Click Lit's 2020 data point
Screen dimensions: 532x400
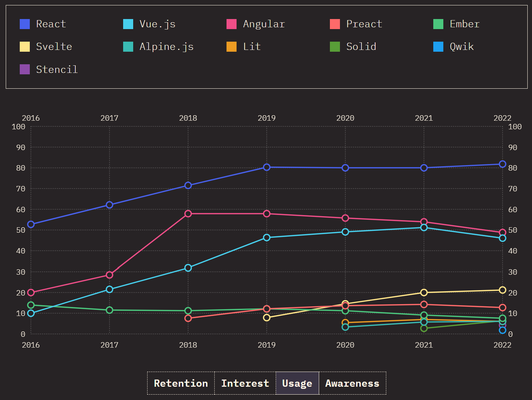pos(345,323)
